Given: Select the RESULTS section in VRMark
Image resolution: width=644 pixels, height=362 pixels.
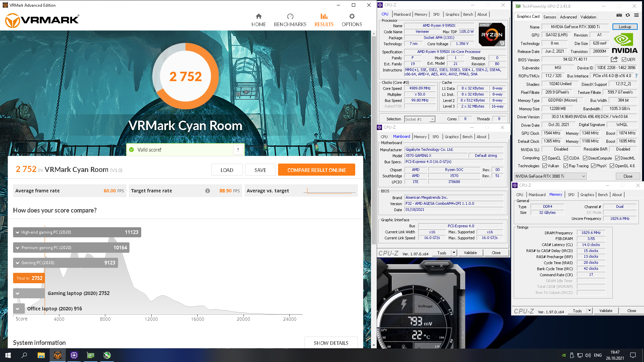Looking at the screenshot, I should click(x=324, y=20).
